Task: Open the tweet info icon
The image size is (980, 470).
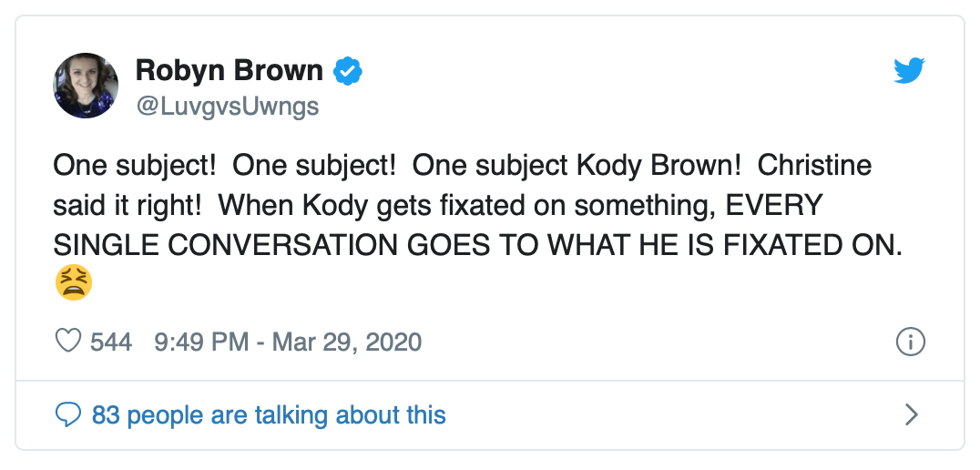Action: (911, 342)
